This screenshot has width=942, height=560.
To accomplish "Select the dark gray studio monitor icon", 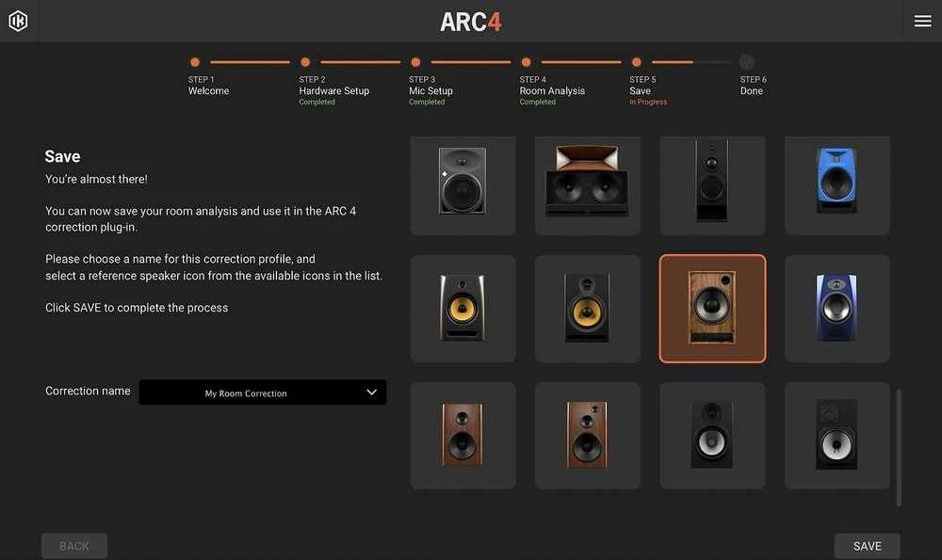I will point(463,184).
